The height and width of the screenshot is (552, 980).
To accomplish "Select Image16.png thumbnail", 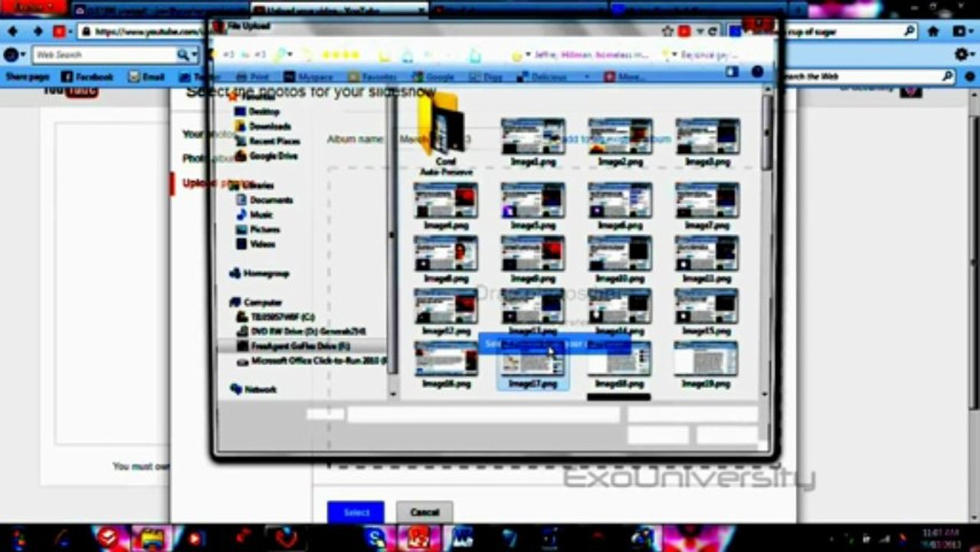I will click(445, 359).
